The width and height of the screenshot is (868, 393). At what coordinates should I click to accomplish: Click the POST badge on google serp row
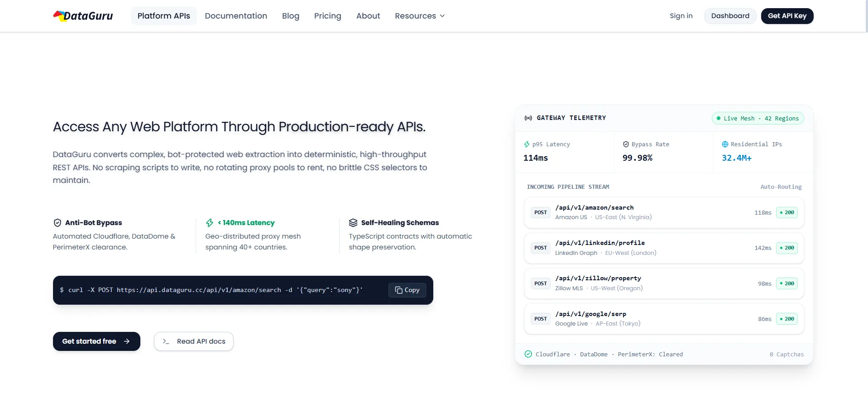point(541,319)
